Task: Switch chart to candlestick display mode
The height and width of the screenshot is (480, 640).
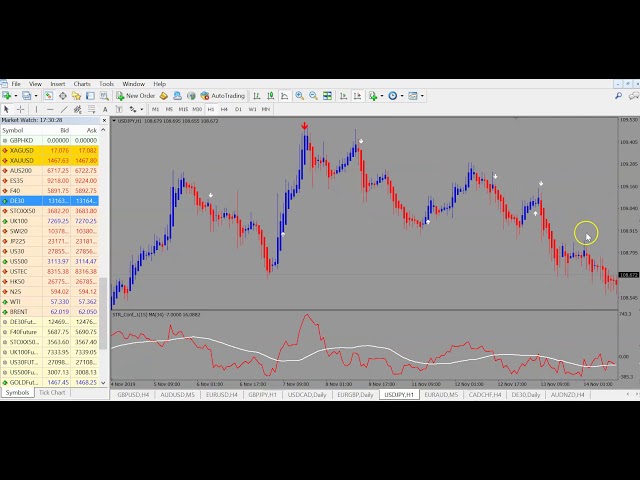Action: 270,96
